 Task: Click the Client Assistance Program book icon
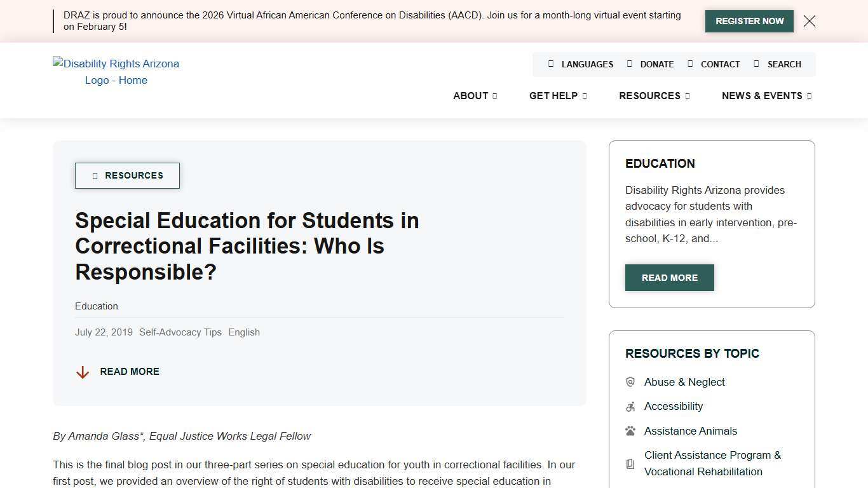(x=630, y=463)
